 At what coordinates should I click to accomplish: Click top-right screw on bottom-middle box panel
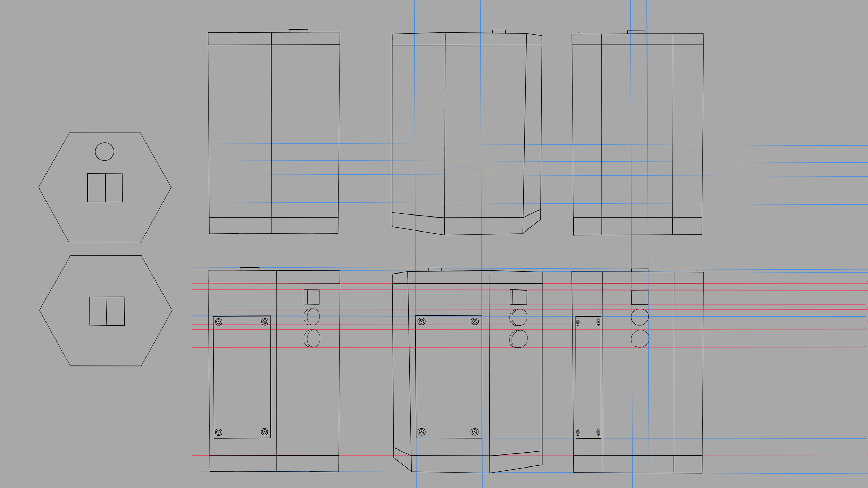tap(475, 321)
